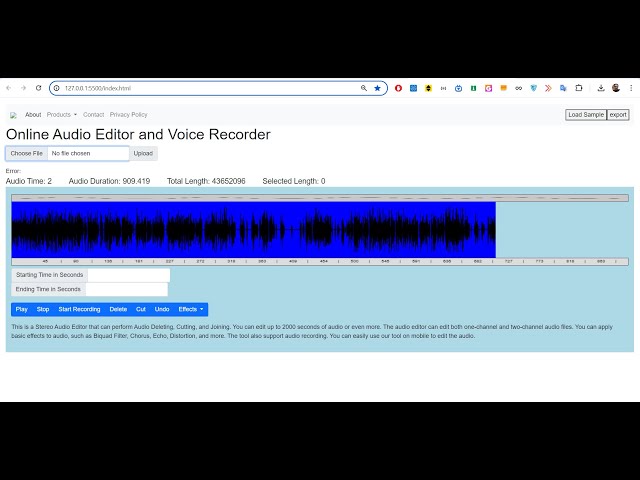This screenshot has width=640, height=480.
Task: Open the Effects dropdown menu
Action: tap(190, 309)
